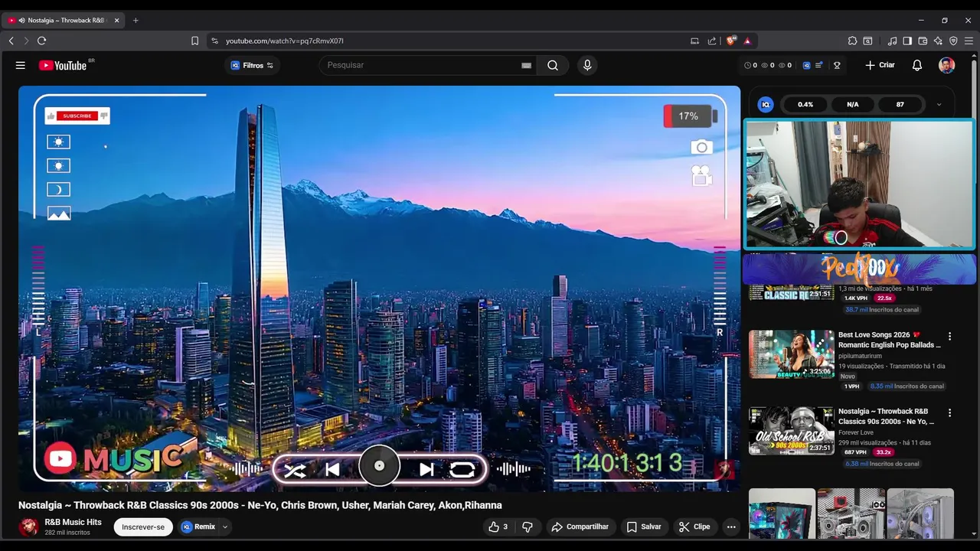This screenshot has height=551, width=980.
Task: Open the browser main menu
Action: pyautogui.click(x=969, y=41)
